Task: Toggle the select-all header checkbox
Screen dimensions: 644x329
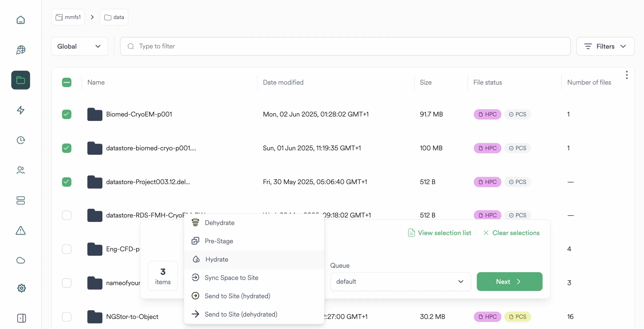Action: click(x=67, y=82)
